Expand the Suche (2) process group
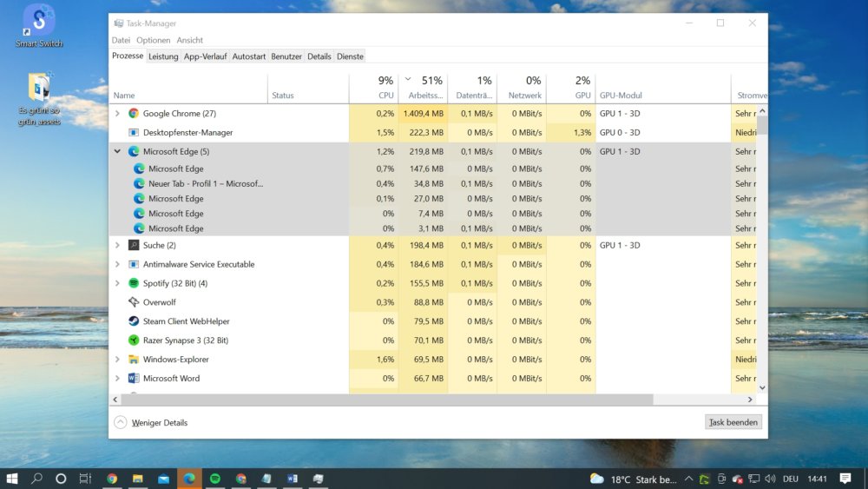 click(x=117, y=245)
